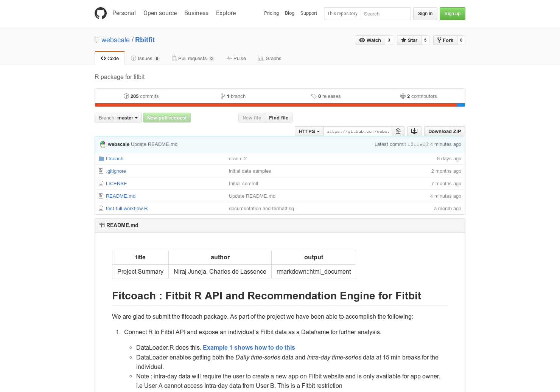Copy the clone URL with clipboard icon
The width and height of the screenshot is (560, 392).
[x=398, y=131]
